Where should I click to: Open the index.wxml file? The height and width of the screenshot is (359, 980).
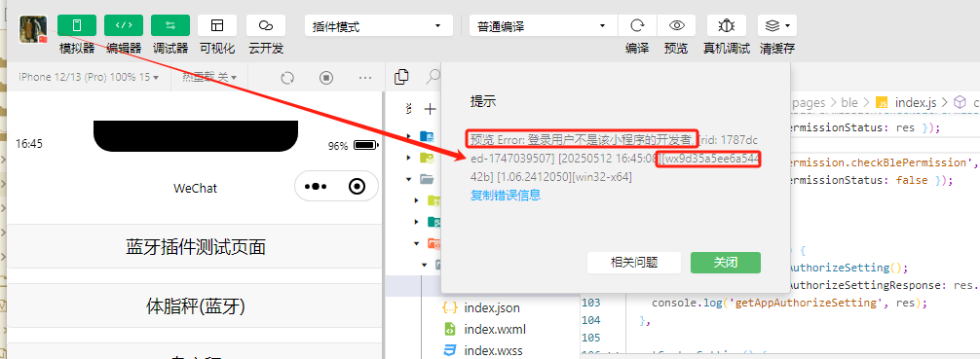click(496, 329)
